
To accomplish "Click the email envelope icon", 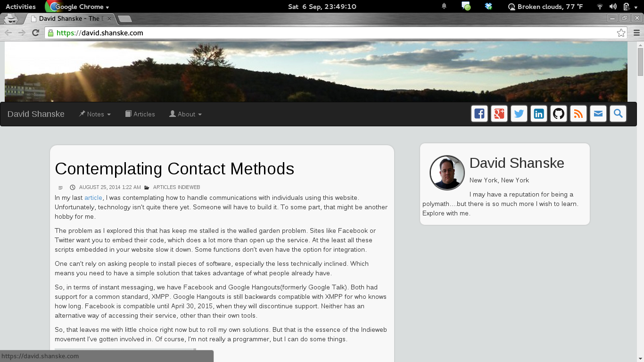I will [598, 114].
